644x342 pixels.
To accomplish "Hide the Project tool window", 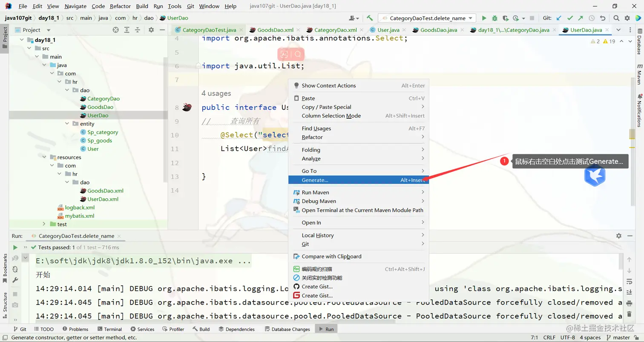I will 162,30.
